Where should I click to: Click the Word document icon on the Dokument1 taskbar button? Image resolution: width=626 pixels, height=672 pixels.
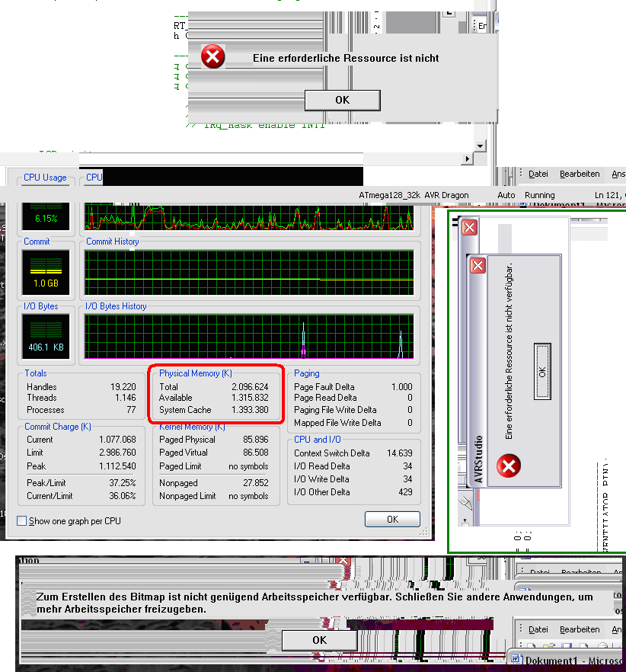point(517,658)
